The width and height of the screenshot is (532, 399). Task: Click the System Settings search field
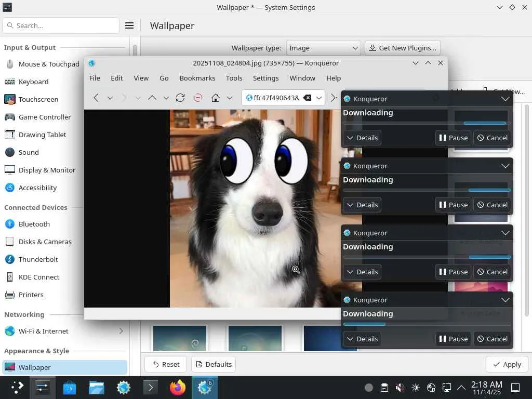click(61, 25)
